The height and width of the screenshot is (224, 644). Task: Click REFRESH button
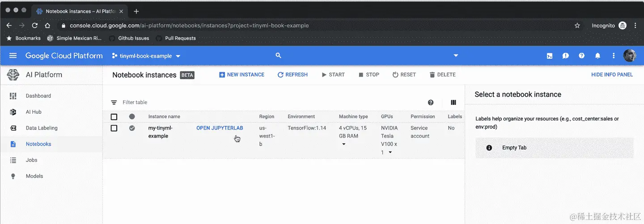pyautogui.click(x=292, y=75)
